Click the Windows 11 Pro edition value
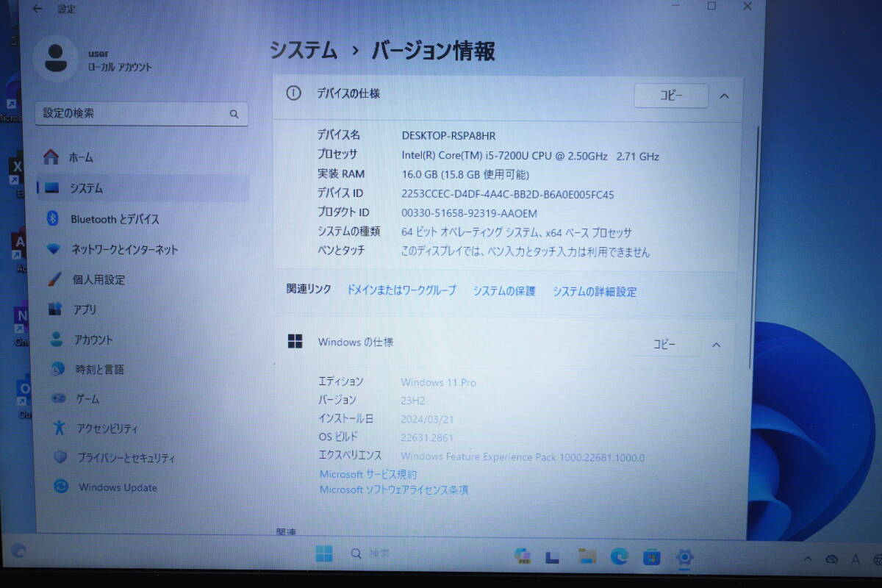 pyautogui.click(x=438, y=382)
